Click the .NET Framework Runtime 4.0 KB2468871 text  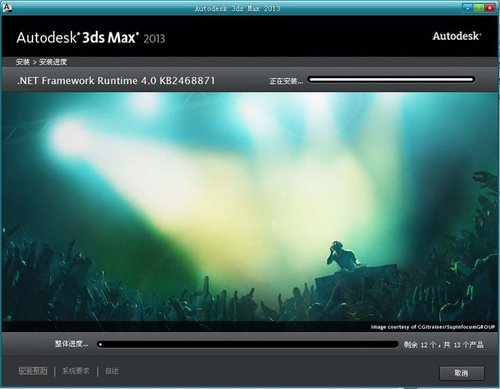point(116,80)
